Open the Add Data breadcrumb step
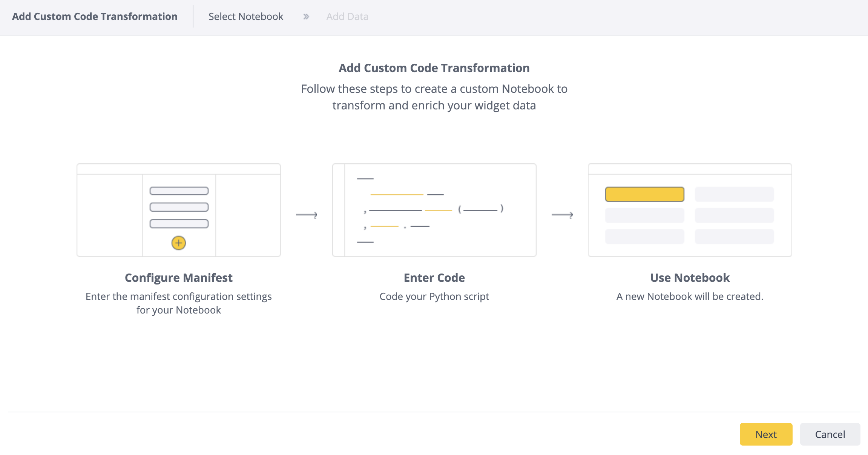This screenshot has width=868, height=455. (x=347, y=16)
